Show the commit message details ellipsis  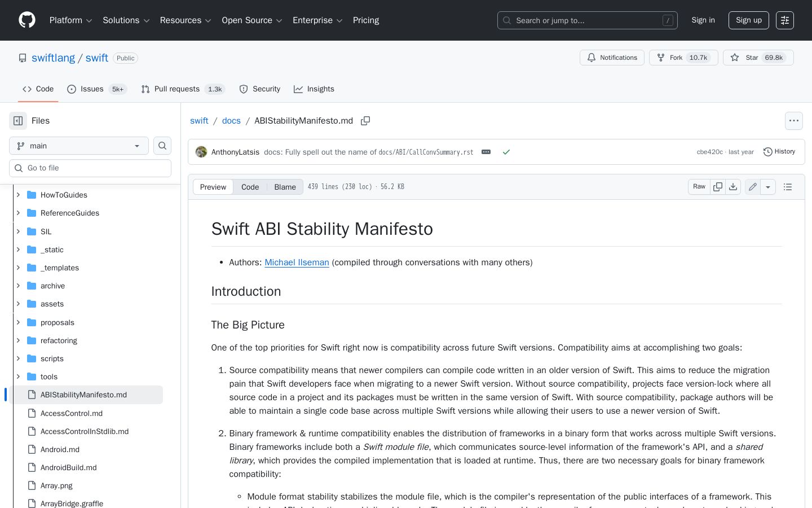point(486,152)
